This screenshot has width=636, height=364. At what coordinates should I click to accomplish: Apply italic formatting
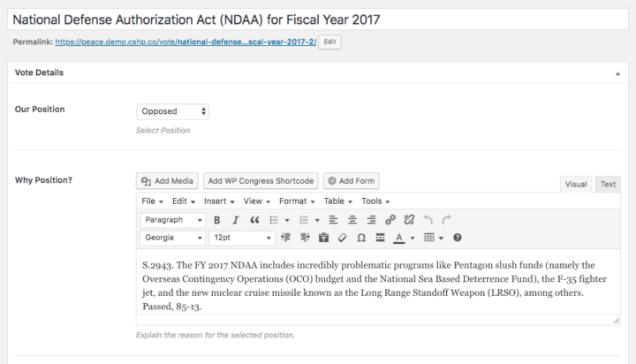236,219
